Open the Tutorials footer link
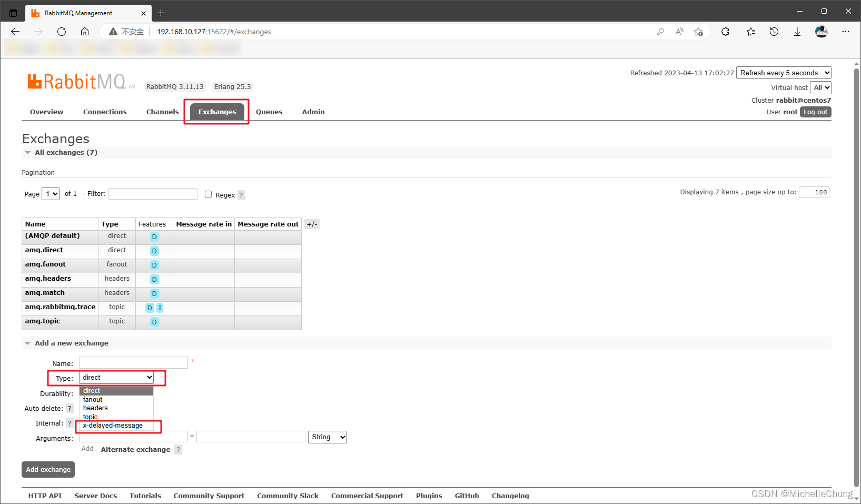 coord(145,496)
